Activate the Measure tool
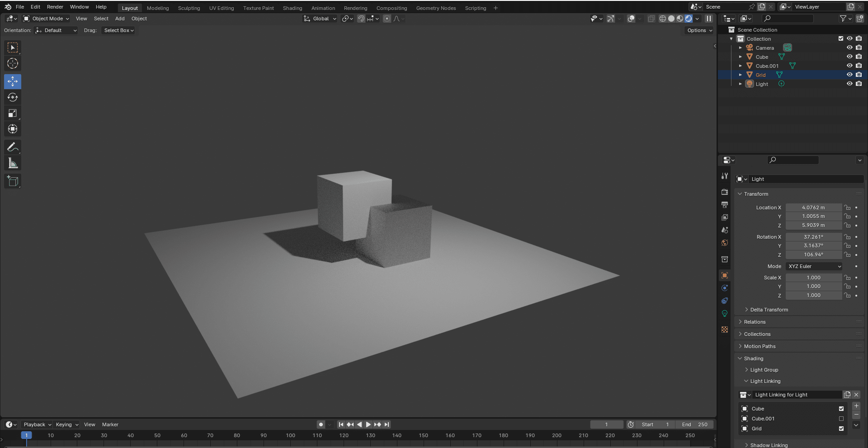Viewport: 868px width, 448px height. 12,162
